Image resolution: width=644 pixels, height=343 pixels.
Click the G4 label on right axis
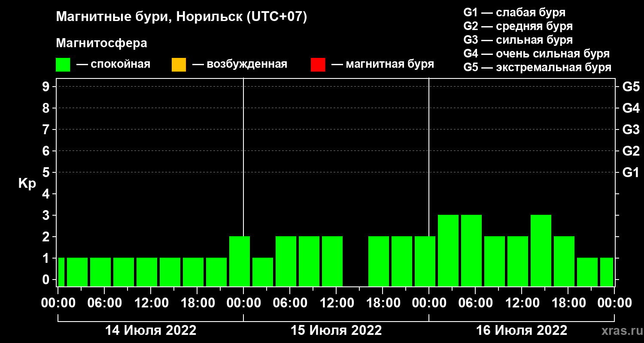631,108
